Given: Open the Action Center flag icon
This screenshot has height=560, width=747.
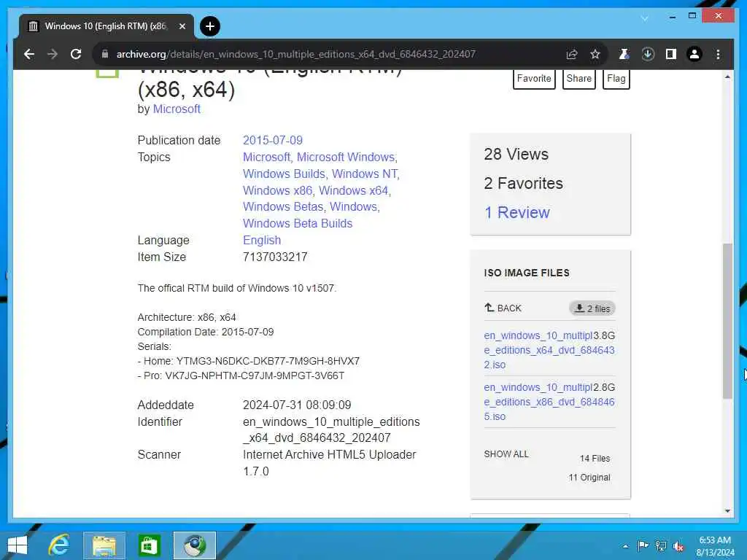Looking at the screenshot, I should [x=643, y=545].
